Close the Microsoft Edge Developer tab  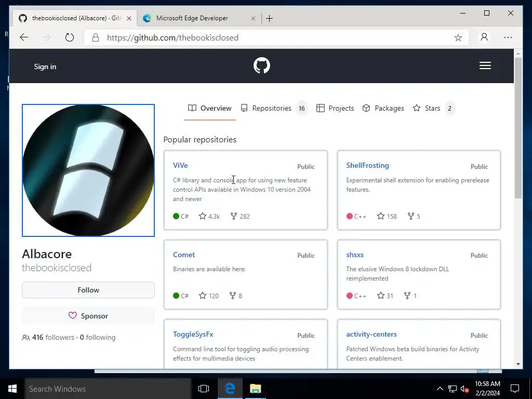[x=253, y=18]
